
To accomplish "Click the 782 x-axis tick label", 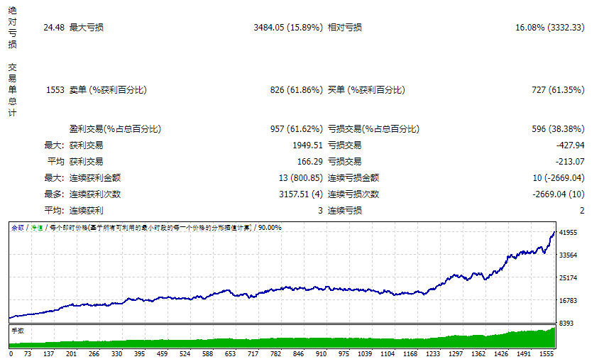I will tap(276, 353).
